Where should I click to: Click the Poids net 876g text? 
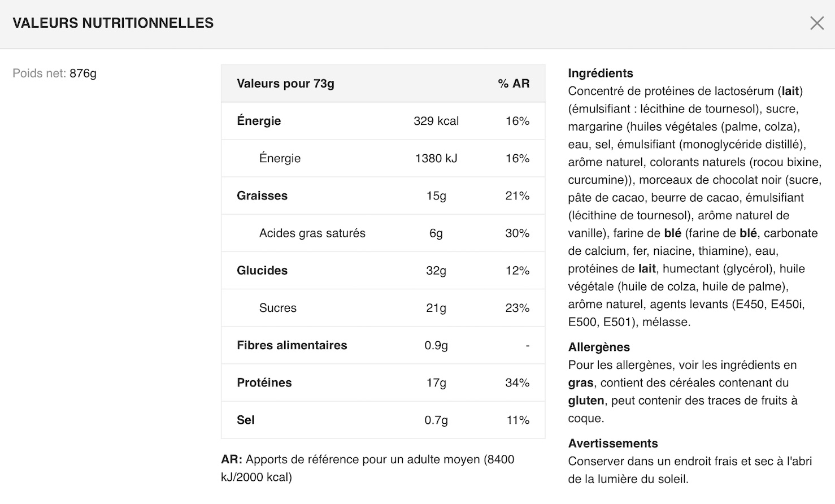pos(55,73)
